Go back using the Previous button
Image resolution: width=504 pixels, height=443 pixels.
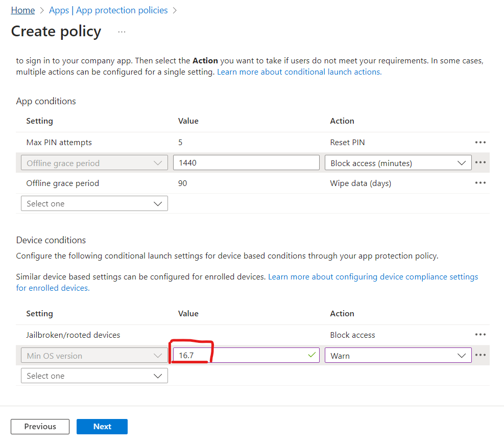click(x=40, y=426)
